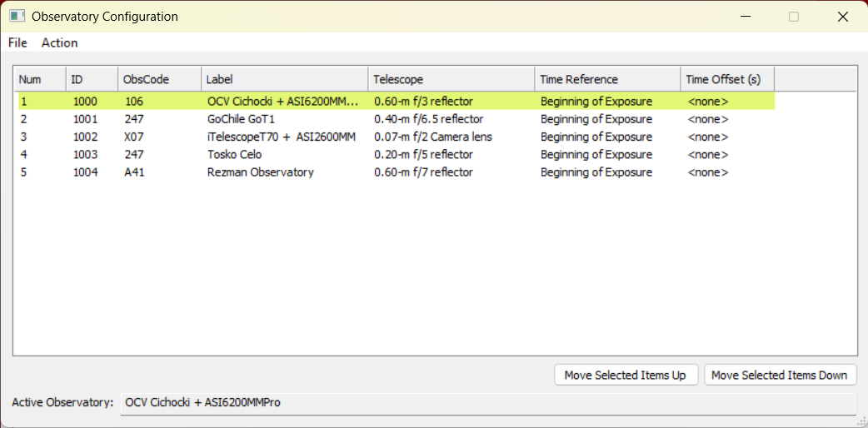Click Move Selected Items Down button
The height and width of the screenshot is (428, 868).
tap(780, 375)
